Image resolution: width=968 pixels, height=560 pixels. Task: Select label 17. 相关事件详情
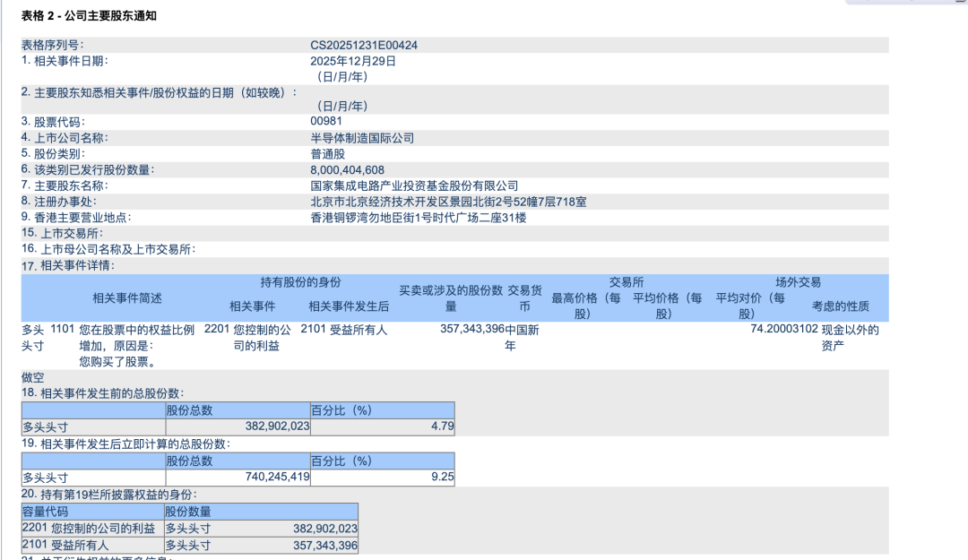click(x=68, y=265)
